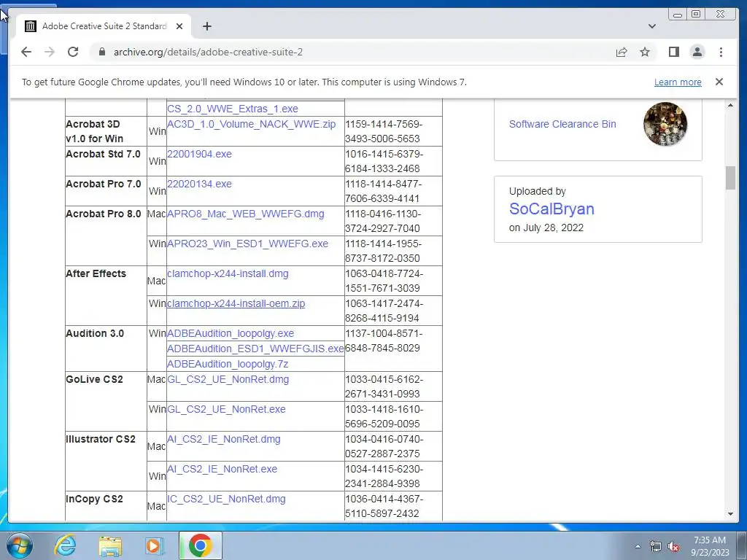Download ADBEAudition_loopolgy.7z
This screenshot has height=560, width=747.
(228, 364)
